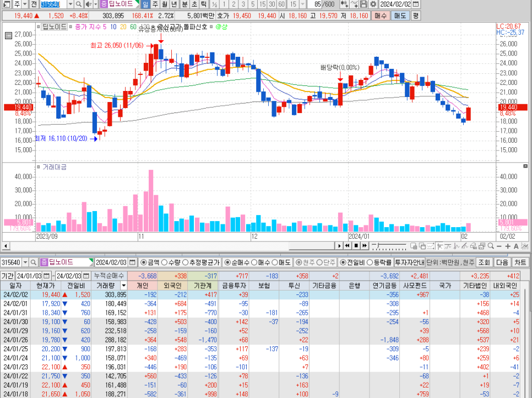Switch chart to 분 minute period

click(184, 4)
